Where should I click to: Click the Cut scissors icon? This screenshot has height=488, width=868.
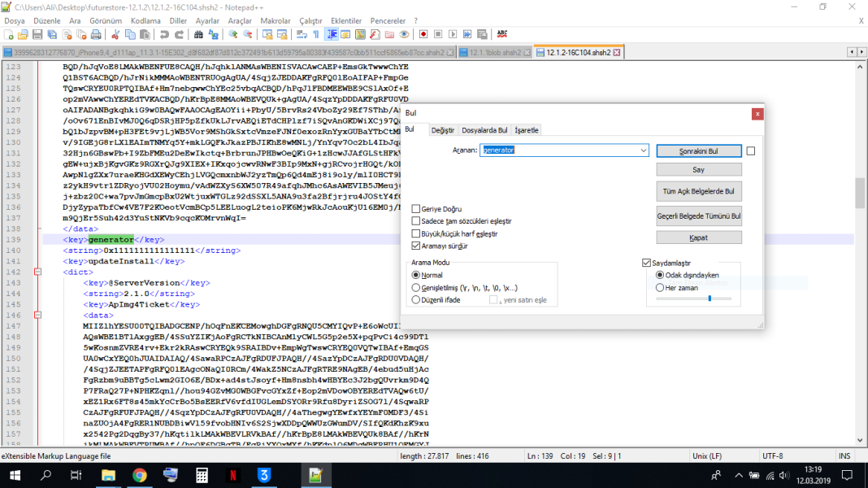(x=115, y=34)
